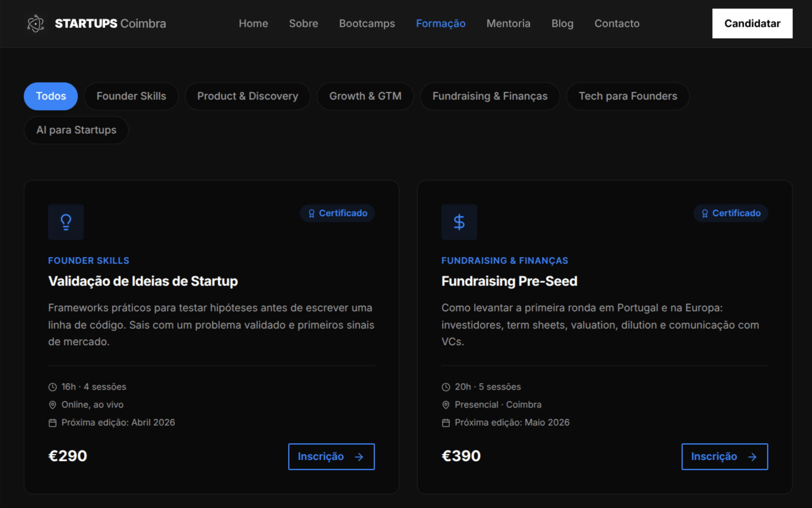Filter by Product & Discovery category
This screenshot has width=812, height=508.
[x=248, y=96]
